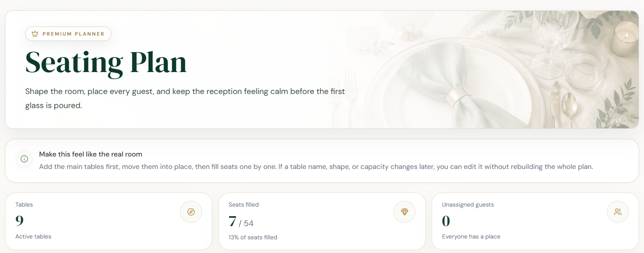Select the Seating Plan page heading
644x253 pixels.
tap(106, 63)
